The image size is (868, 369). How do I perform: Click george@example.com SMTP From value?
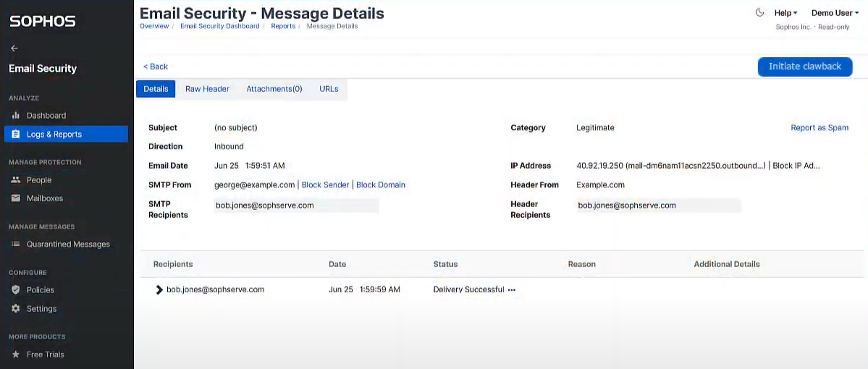click(x=255, y=184)
